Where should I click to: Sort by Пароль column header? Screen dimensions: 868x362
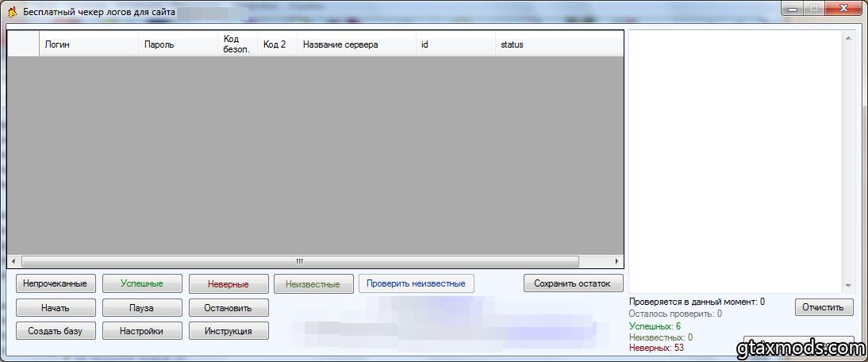[178, 44]
